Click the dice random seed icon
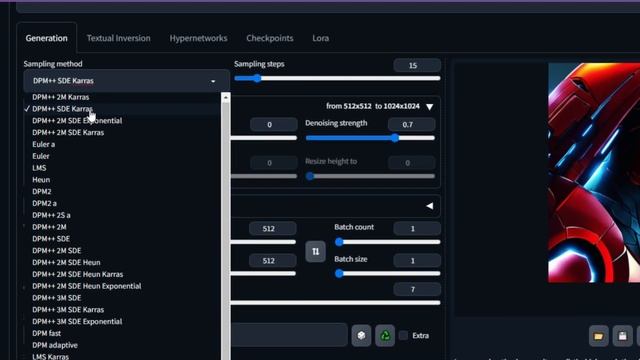Image resolution: width=640 pixels, height=360 pixels. point(361,336)
